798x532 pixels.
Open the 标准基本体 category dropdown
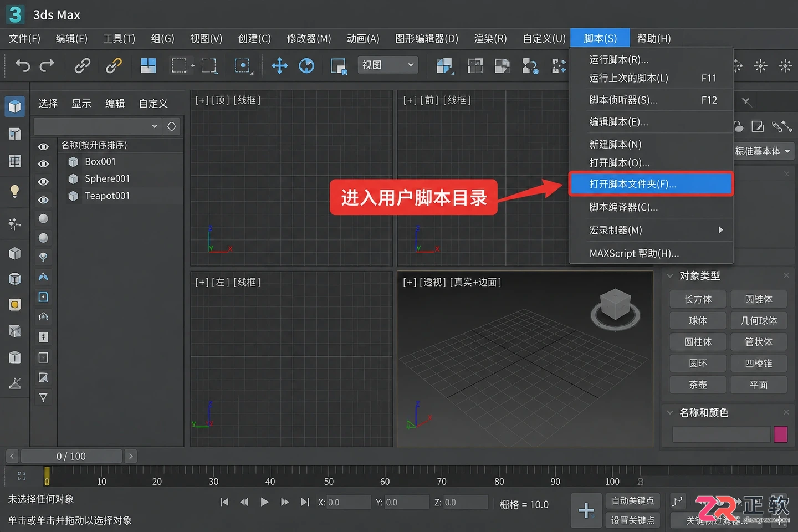click(764, 151)
